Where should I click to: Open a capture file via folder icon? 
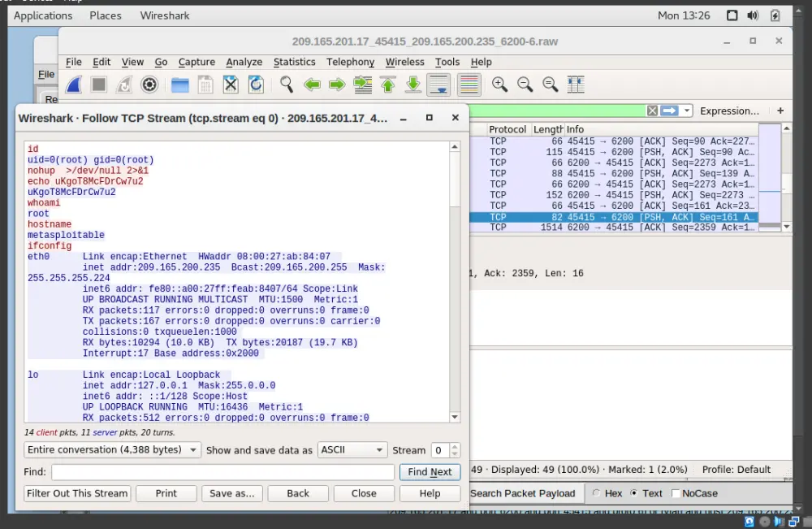(x=179, y=84)
